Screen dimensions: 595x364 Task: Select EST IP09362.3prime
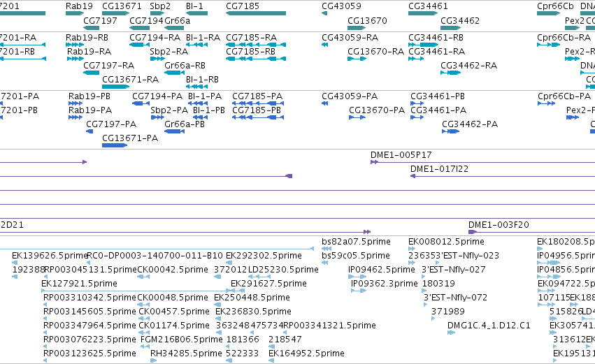coord(384,284)
